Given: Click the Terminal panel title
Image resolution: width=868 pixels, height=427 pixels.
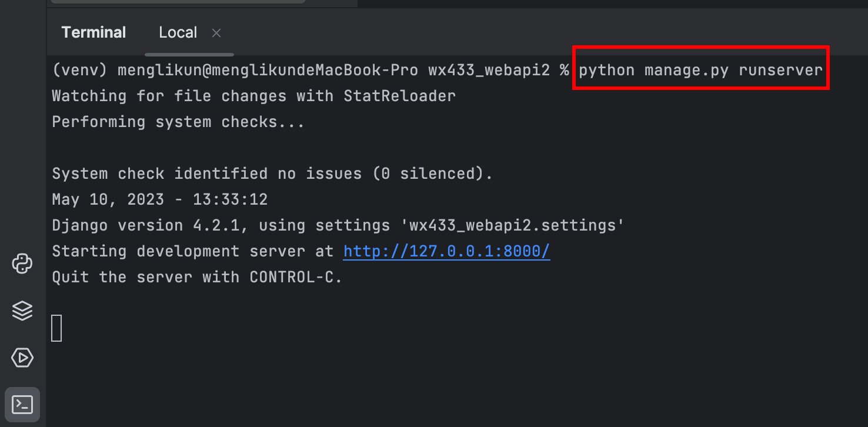Looking at the screenshot, I should (x=94, y=32).
